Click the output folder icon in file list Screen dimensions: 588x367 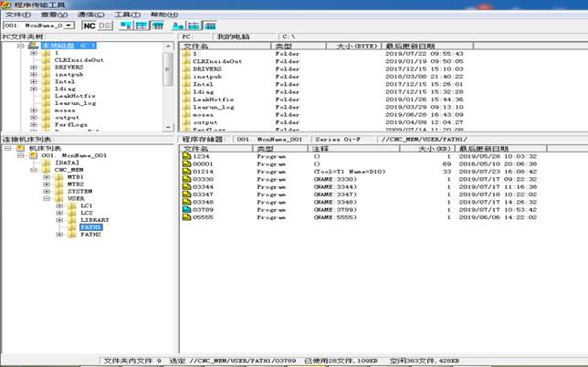coord(186,122)
